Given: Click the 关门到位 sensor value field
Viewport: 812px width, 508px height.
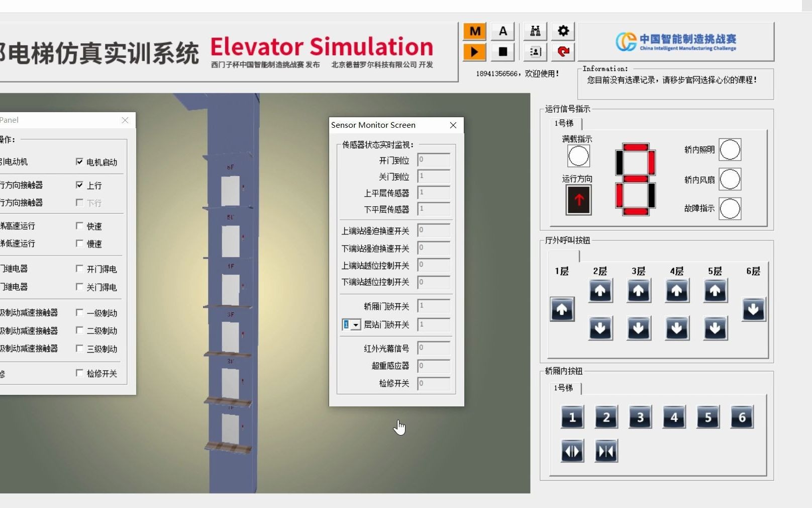Looking at the screenshot, I should tap(434, 177).
